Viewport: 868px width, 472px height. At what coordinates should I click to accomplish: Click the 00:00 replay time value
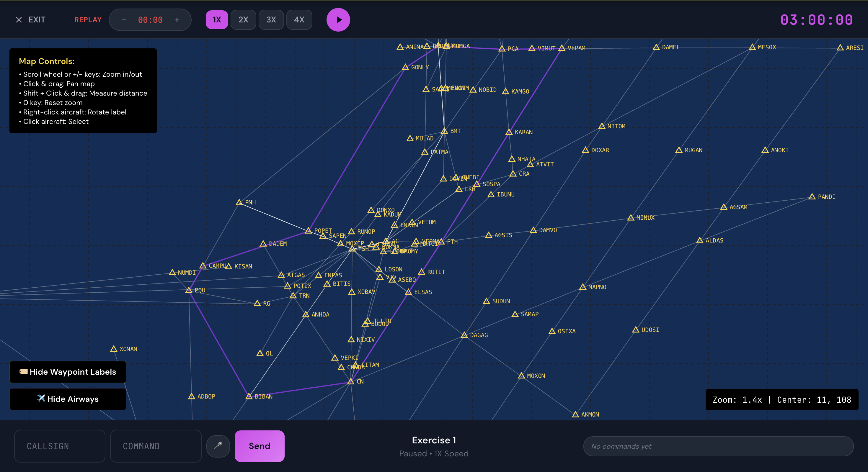(150, 20)
